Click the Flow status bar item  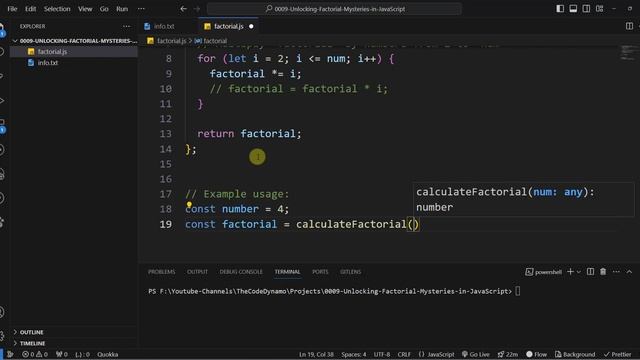pos(536,354)
